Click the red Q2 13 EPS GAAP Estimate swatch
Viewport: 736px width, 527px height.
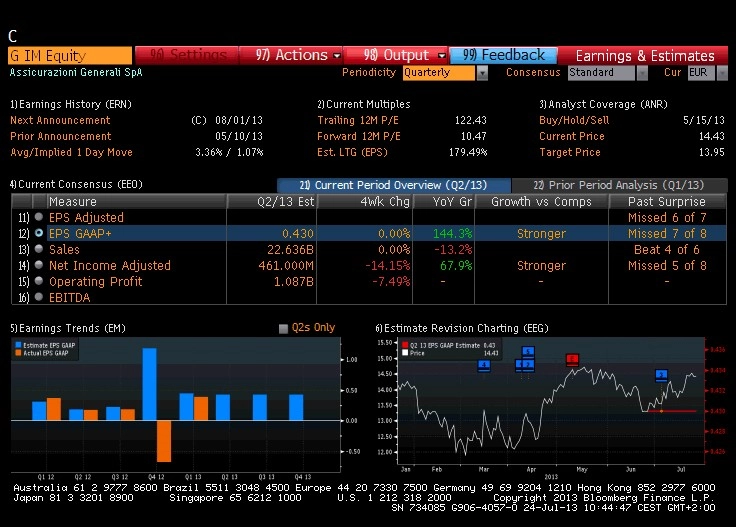405,345
